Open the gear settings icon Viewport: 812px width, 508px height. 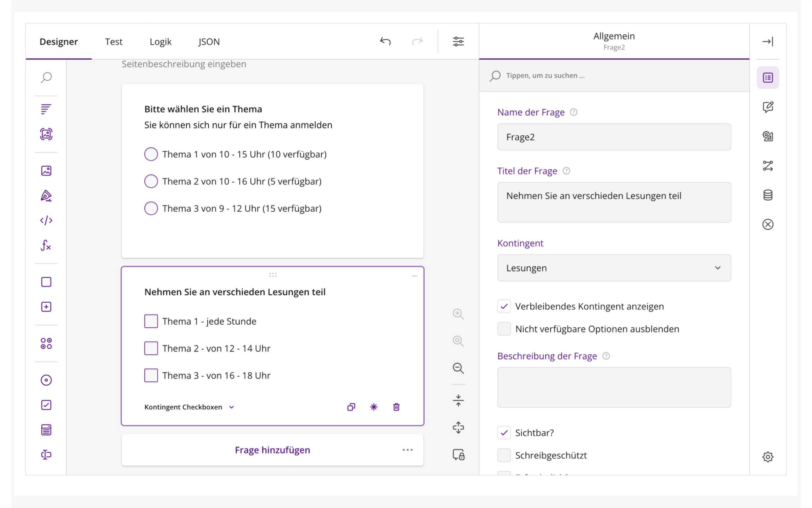[x=768, y=457]
